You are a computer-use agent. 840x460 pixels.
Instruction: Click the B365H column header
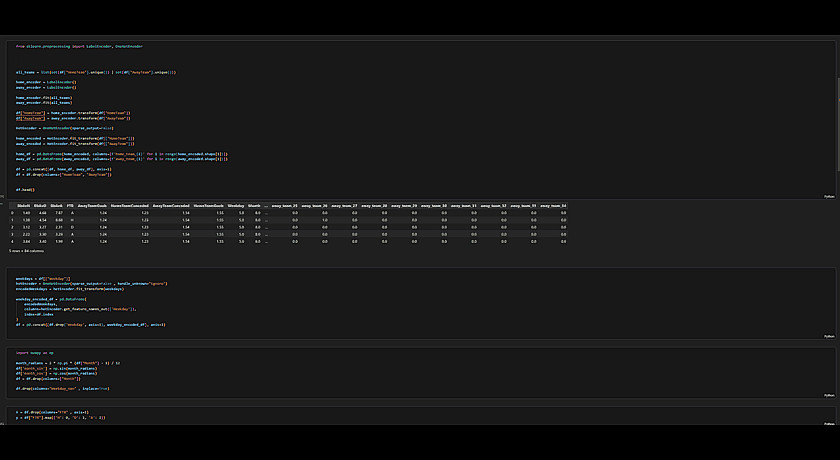pos(26,205)
